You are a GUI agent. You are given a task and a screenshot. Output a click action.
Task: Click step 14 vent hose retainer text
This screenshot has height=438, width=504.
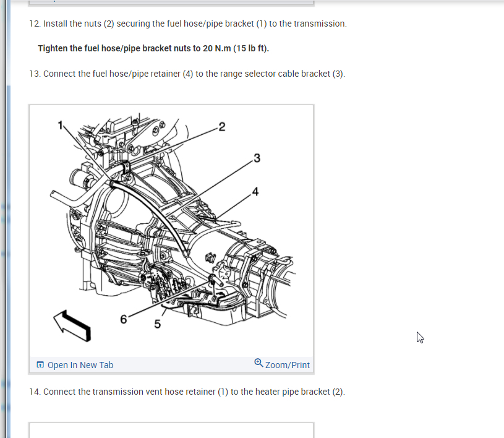pos(187,392)
